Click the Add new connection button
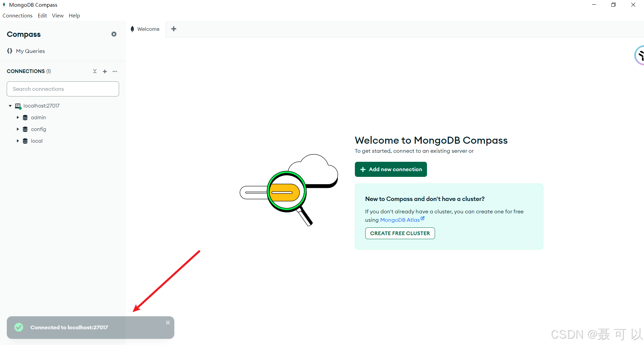644x345 pixels. pos(391,169)
